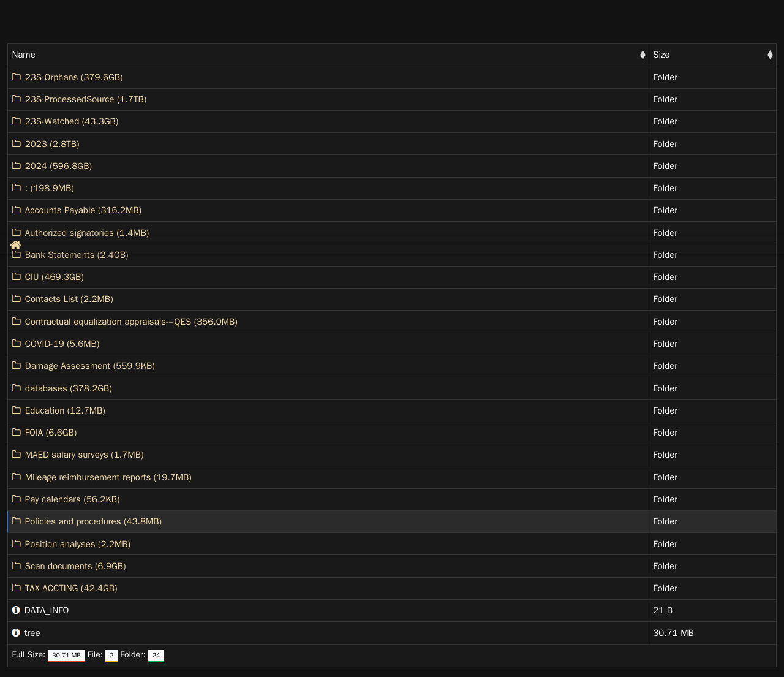Click the folder icon next to databases
The height and width of the screenshot is (677, 784).
click(x=17, y=388)
